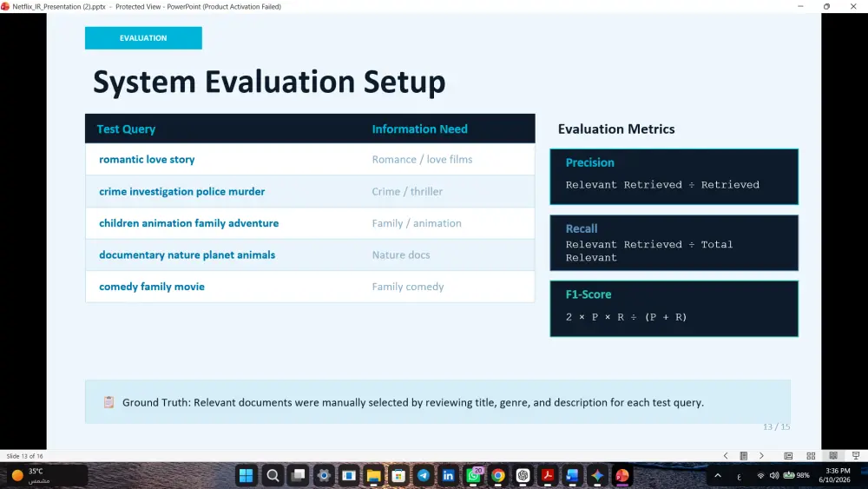This screenshot has width=868, height=489.
Task: Open Google Chrome from the taskbar
Action: 498,476
